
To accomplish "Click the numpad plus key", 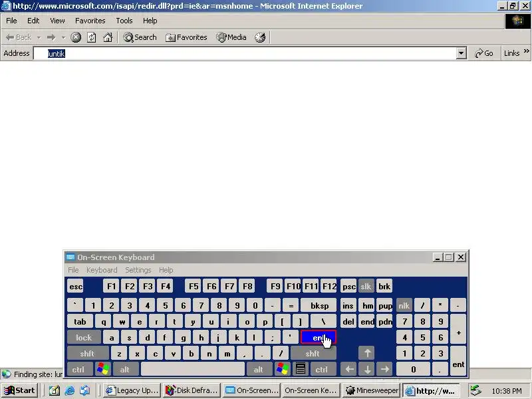I will [458, 329].
